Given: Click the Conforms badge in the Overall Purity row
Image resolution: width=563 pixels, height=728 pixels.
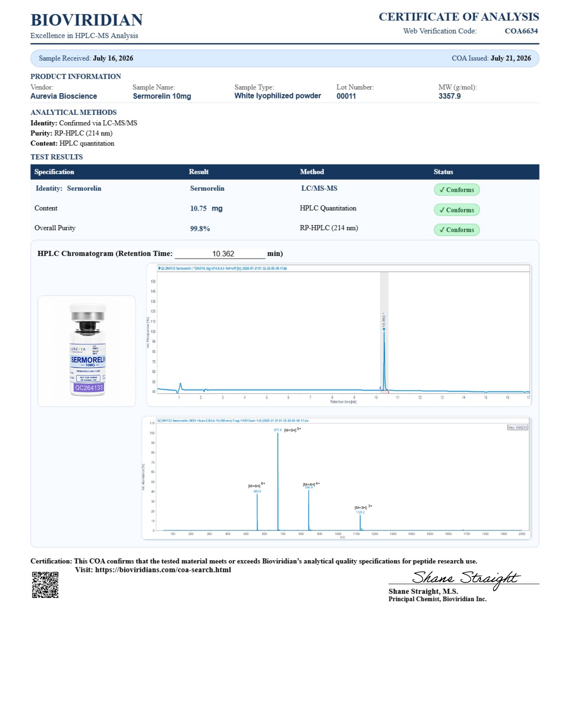Looking at the screenshot, I should pyautogui.click(x=457, y=230).
